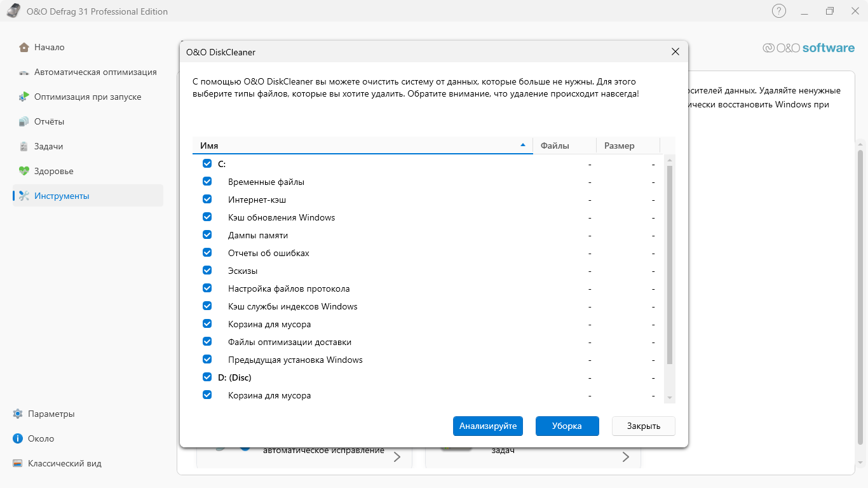Click the Инструменты tools icon
This screenshot has height=488, width=868.
[x=24, y=196]
